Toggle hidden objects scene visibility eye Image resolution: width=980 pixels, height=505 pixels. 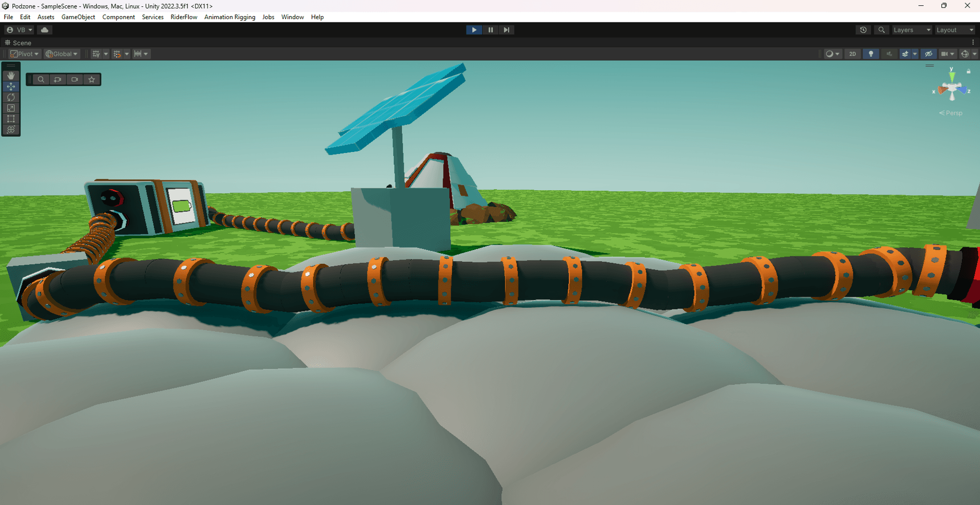(928, 54)
